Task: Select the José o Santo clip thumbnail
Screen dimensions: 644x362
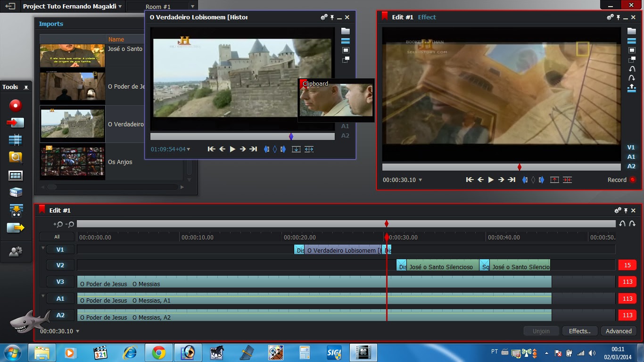Action: (x=72, y=56)
